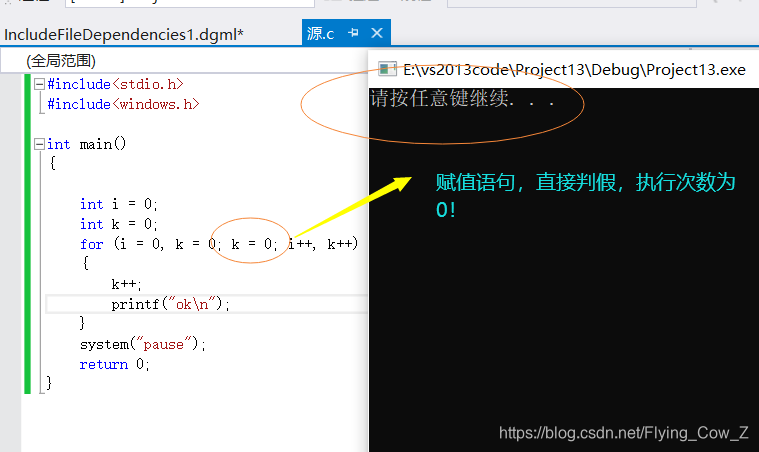Switch to the IncludeFileDependencies1.dgml tab
The width and height of the screenshot is (759, 452).
coord(123,34)
